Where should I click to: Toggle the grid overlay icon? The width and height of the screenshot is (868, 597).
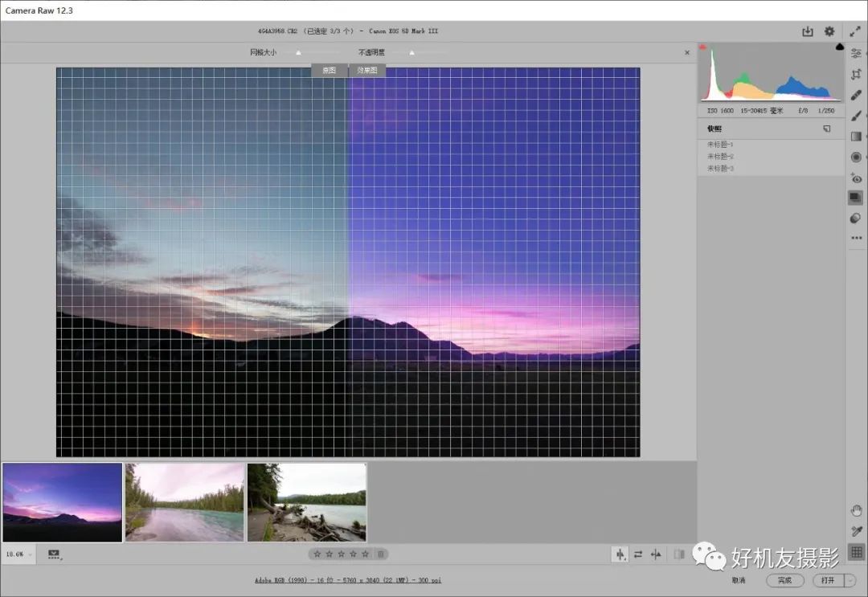click(x=857, y=552)
